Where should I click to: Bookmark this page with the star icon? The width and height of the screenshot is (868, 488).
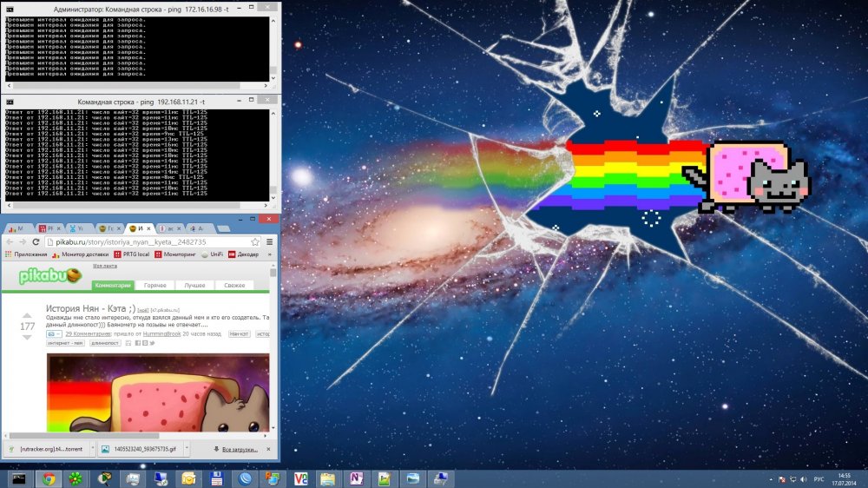pos(254,242)
